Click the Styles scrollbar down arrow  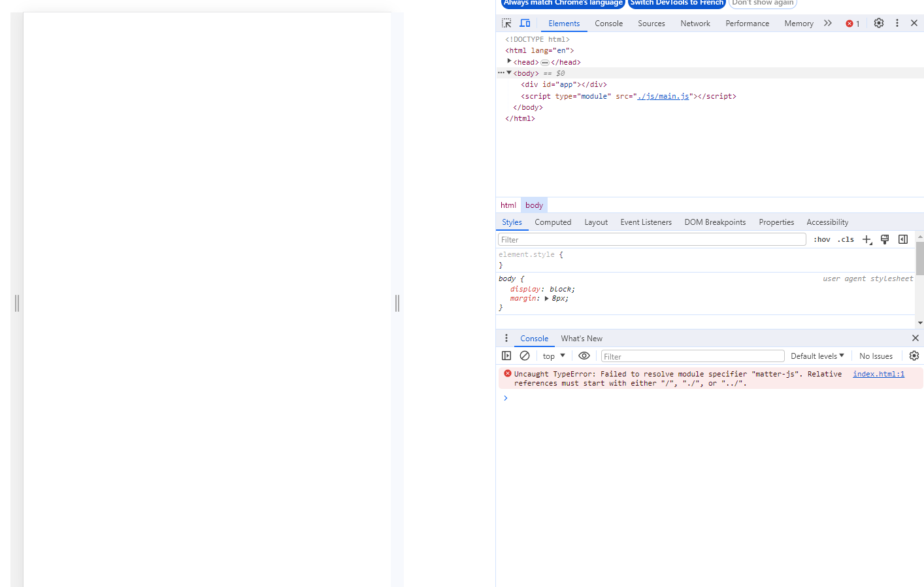[x=920, y=323]
